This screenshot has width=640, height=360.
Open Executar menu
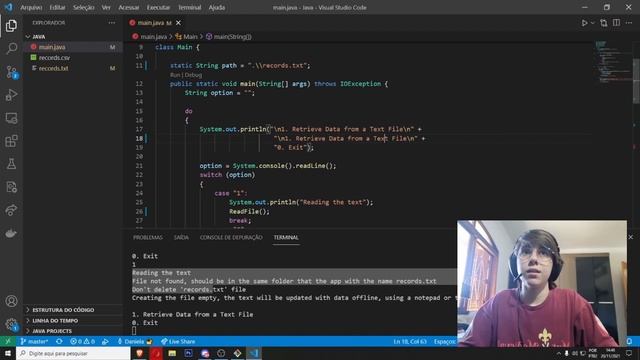point(158,7)
